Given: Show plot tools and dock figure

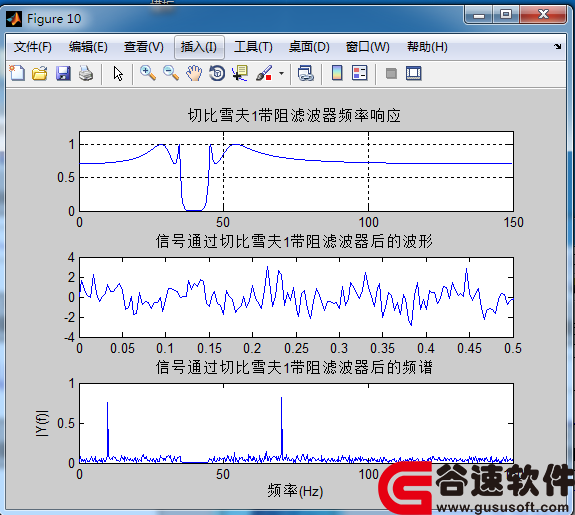Looking at the screenshot, I should pos(414,73).
